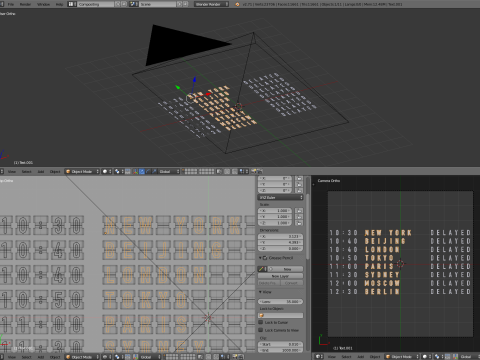480x360 pixels.
Task: Toggle lock on Rotation X
Action: [299, 178]
